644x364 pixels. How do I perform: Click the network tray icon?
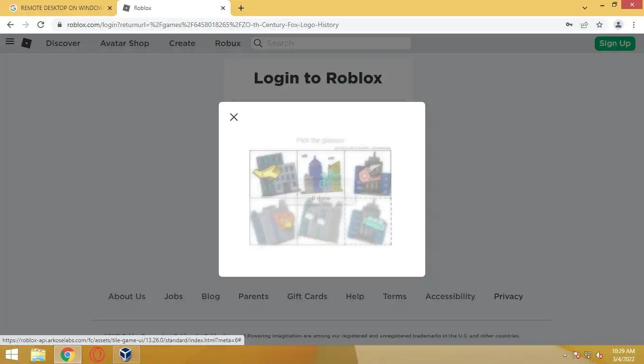point(588,355)
